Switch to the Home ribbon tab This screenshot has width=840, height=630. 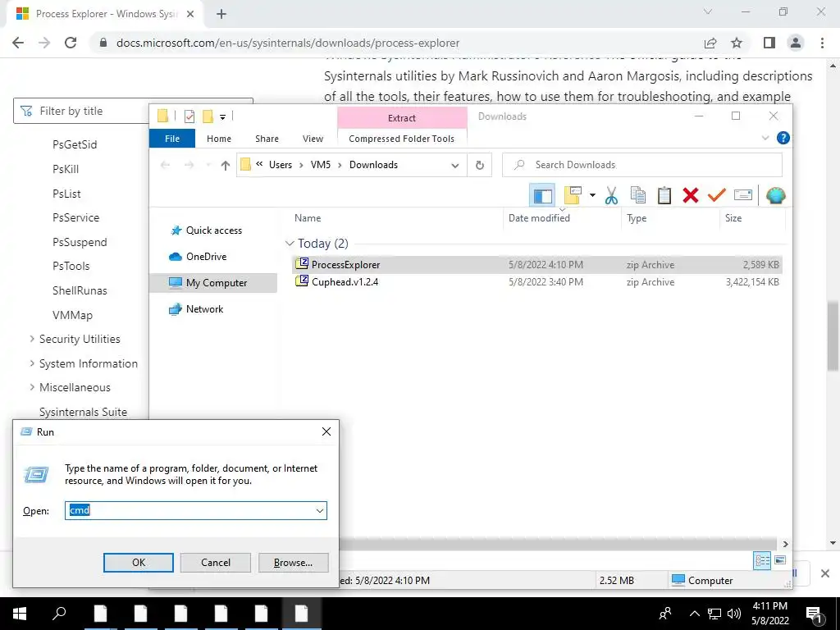point(219,138)
